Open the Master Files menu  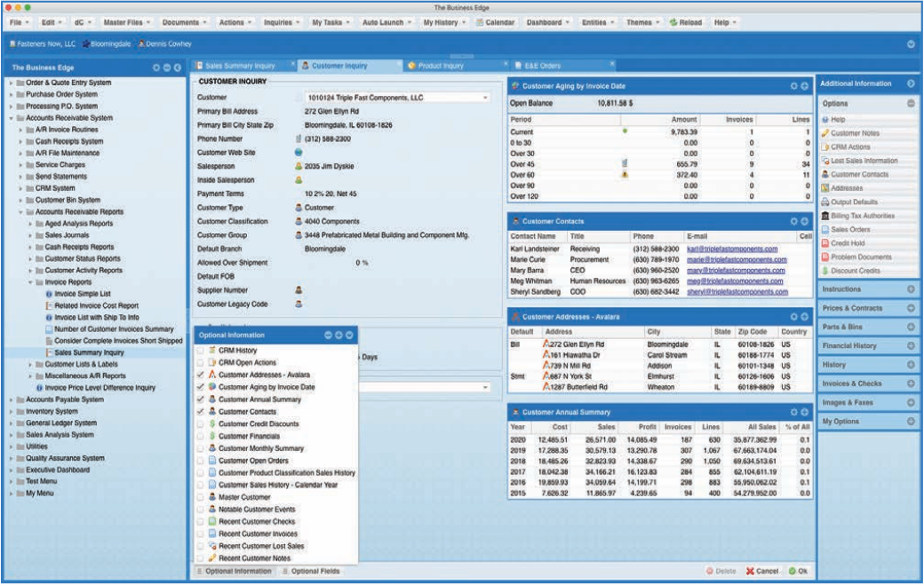click(x=127, y=22)
